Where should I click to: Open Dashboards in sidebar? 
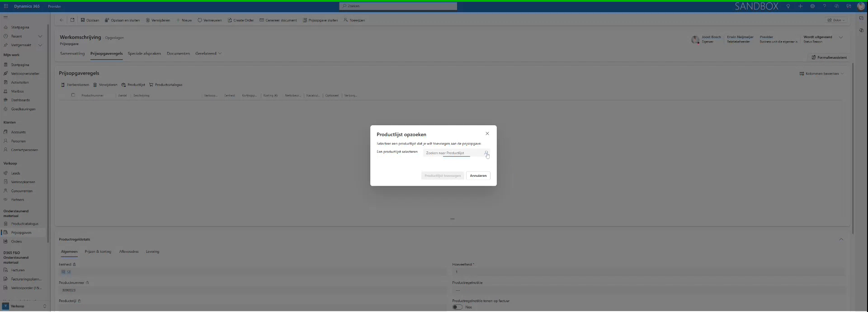click(x=20, y=100)
